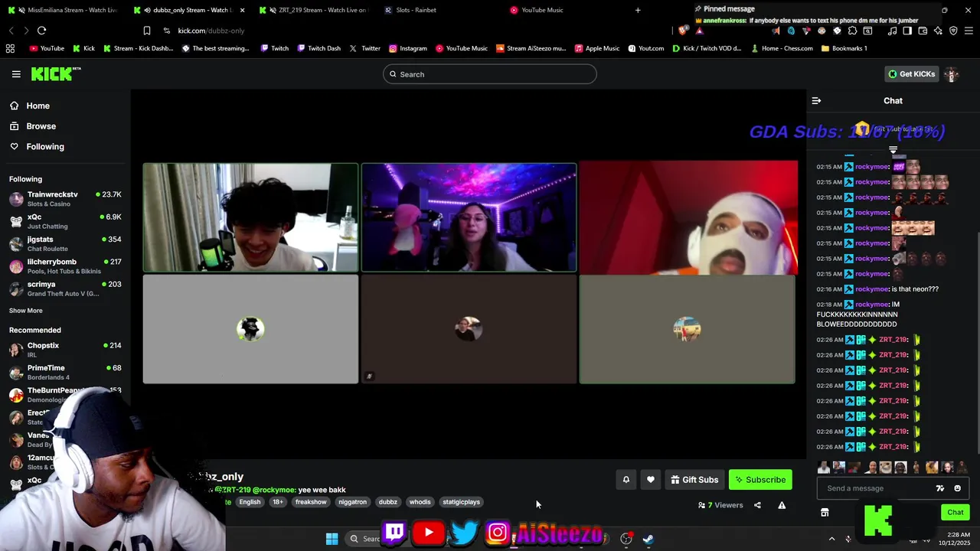Open lilcherrybomb channel in sidebar

coord(65,266)
